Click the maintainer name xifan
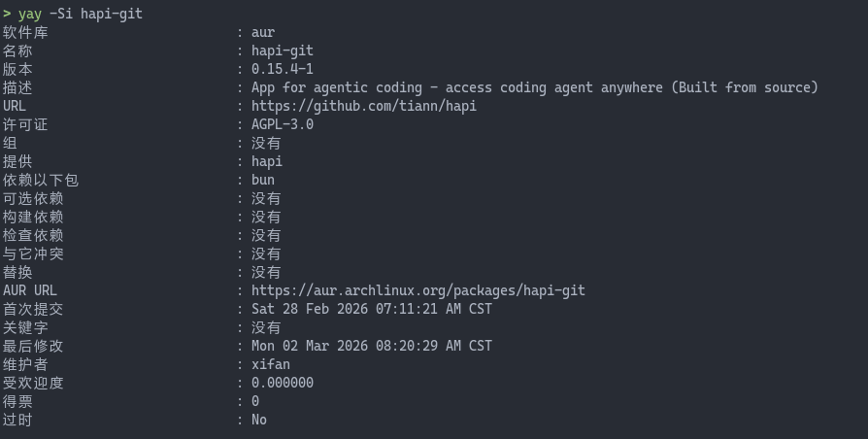Image resolution: width=868 pixels, height=439 pixels. click(x=271, y=364)
